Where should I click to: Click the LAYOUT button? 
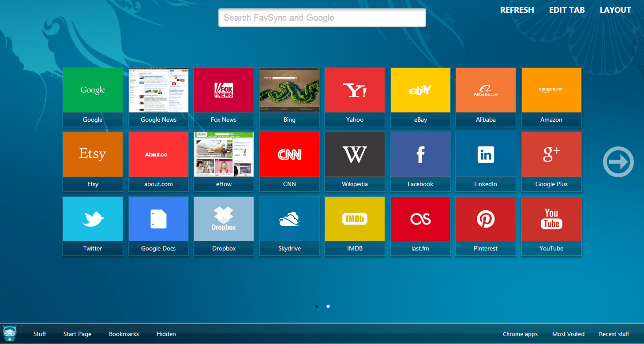coord(615,10)
